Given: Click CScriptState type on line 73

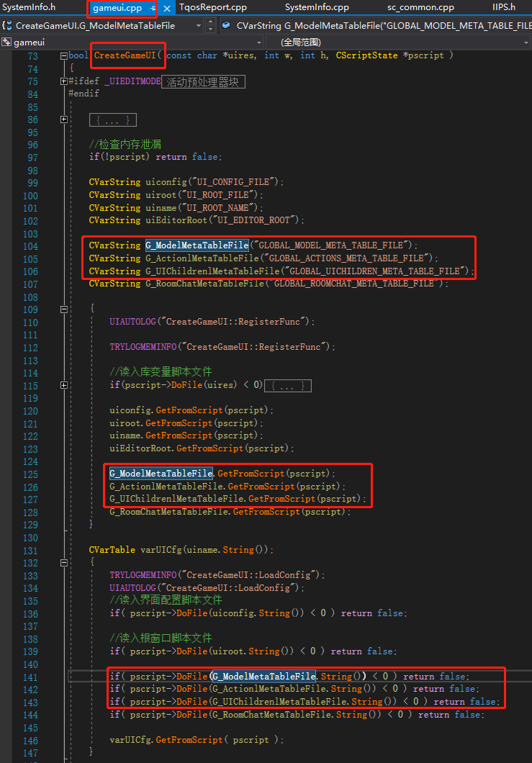Looking at the screenshot, I should tap(366, 55).
